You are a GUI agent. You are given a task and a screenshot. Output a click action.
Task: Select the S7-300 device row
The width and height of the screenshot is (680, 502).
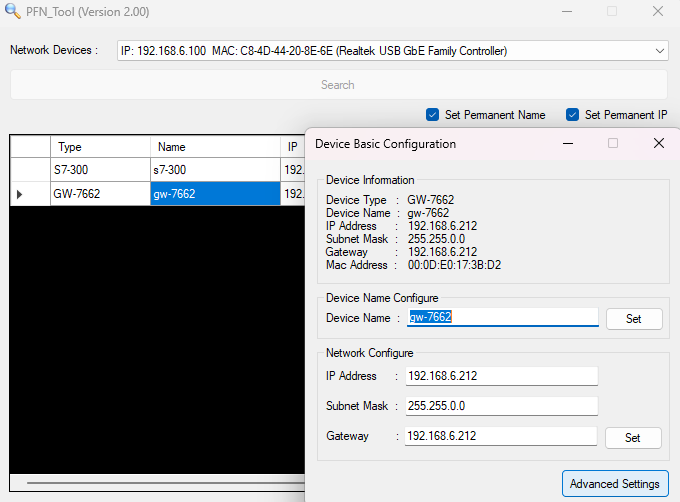[x=100, y=170]
